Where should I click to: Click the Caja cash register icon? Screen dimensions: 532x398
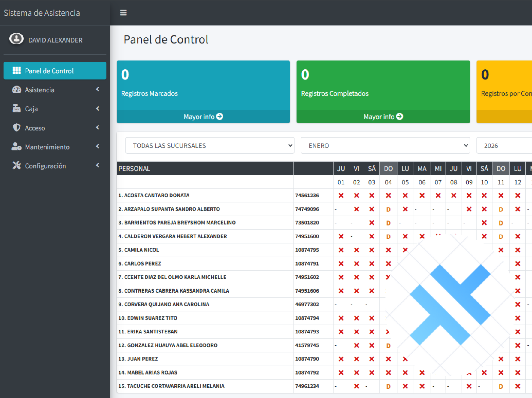pos(17,108)
